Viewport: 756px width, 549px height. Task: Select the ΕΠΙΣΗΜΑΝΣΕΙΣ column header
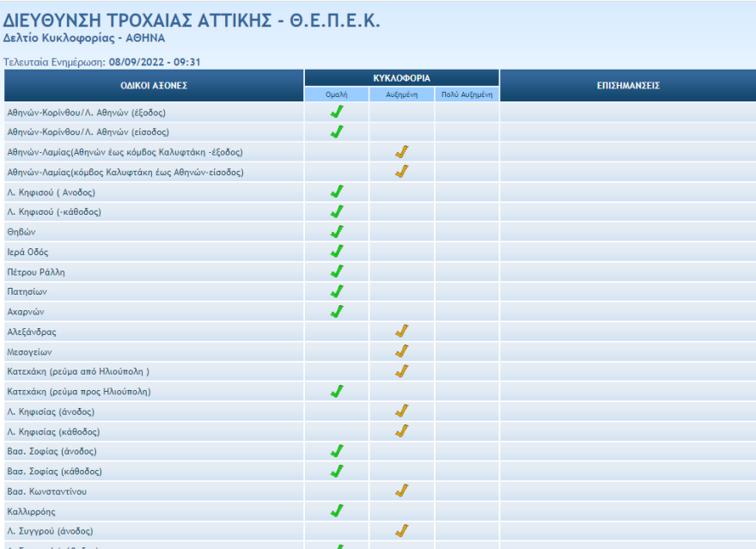click(627, 85)
